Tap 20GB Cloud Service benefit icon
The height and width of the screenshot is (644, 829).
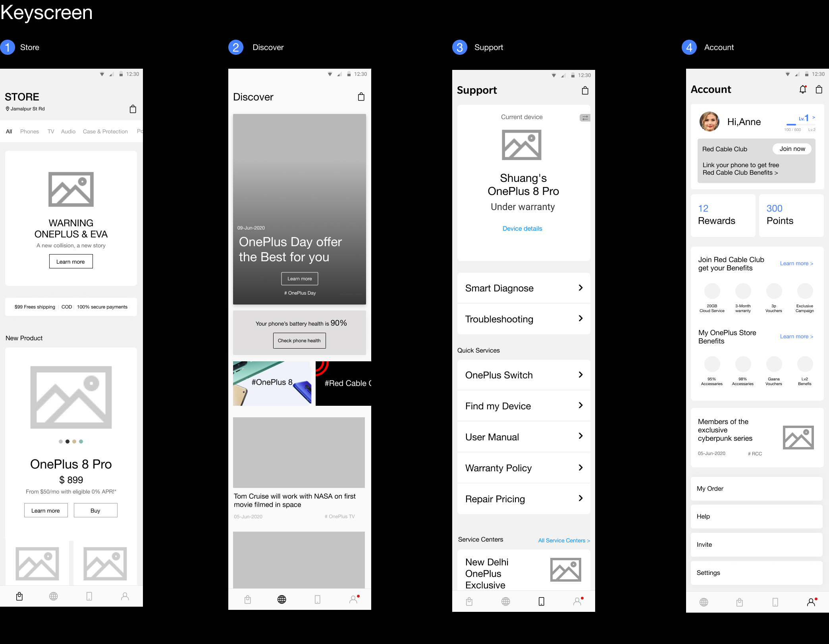712,291
